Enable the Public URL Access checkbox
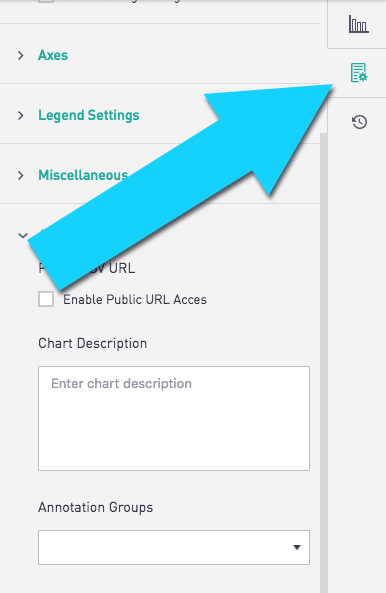Image resolution: width=386 pixels, height=593 pixels. [x=46, y=299]
